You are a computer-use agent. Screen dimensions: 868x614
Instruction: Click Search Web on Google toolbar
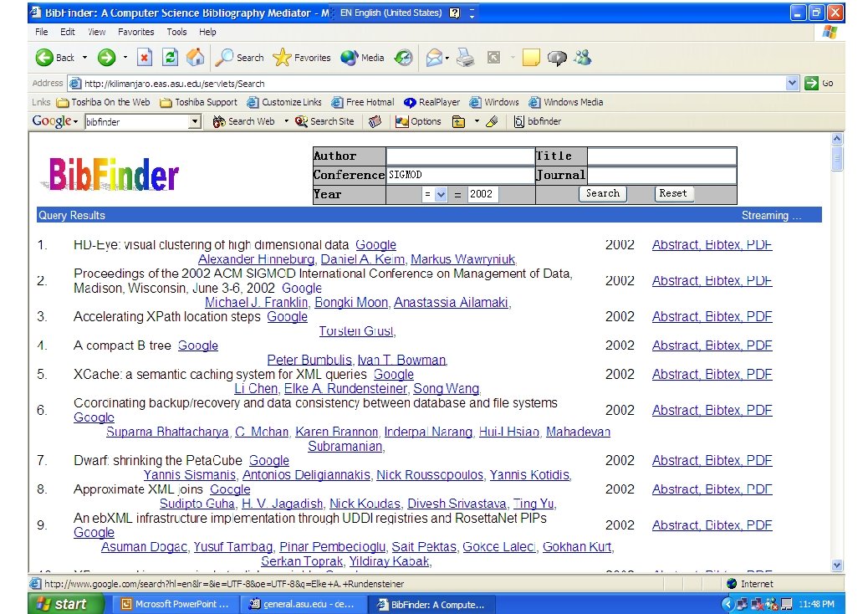pos(243,121)
